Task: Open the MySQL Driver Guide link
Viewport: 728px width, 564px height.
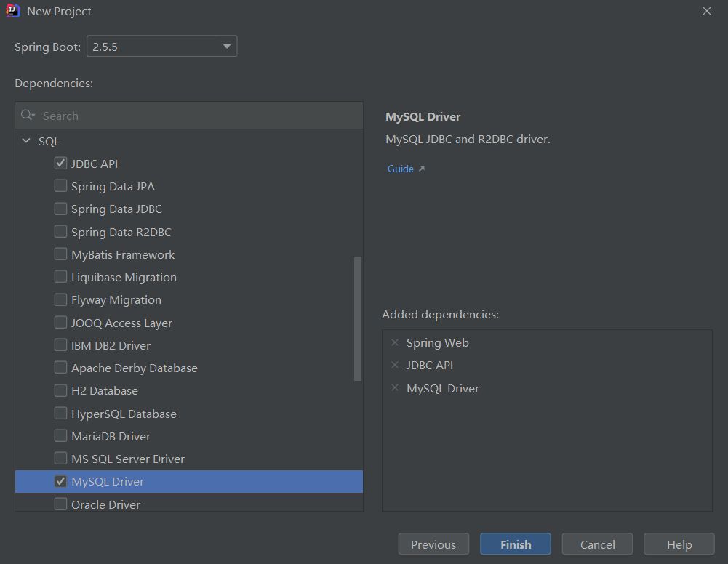Action: point(400,169)
